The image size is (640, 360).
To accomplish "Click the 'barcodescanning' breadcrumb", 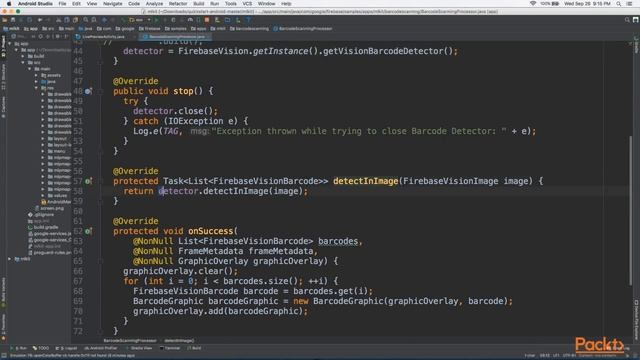I will point(249,29).
